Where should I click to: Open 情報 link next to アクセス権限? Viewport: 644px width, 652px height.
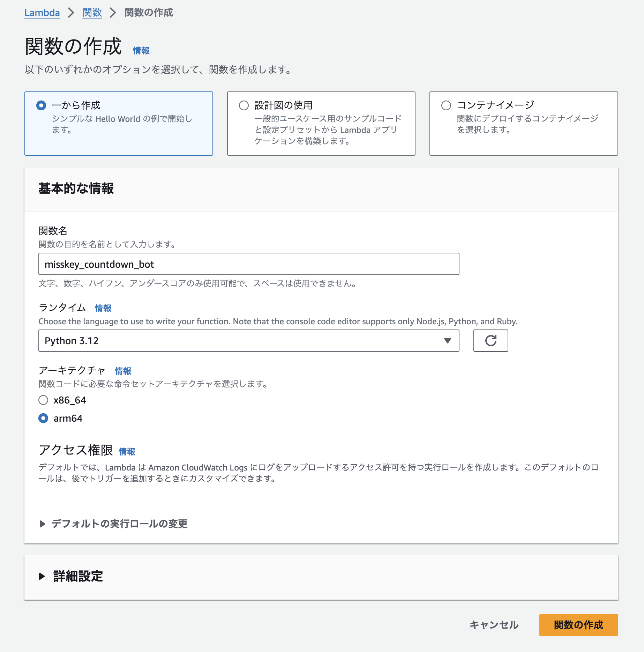click(x=127, y=452)
